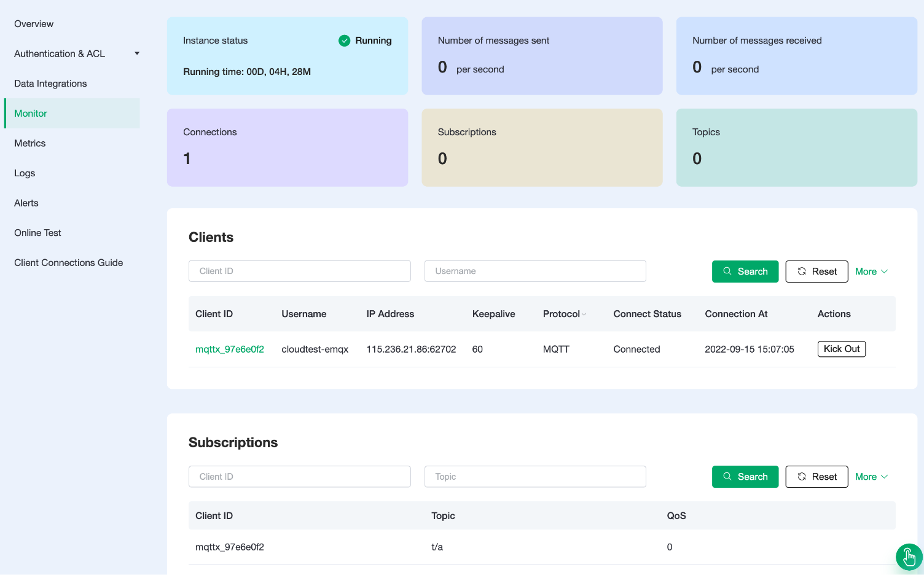This screenshot has height=575, width=924.
Task: Focus the Topic filter field
Action: (x=534, y=477)
